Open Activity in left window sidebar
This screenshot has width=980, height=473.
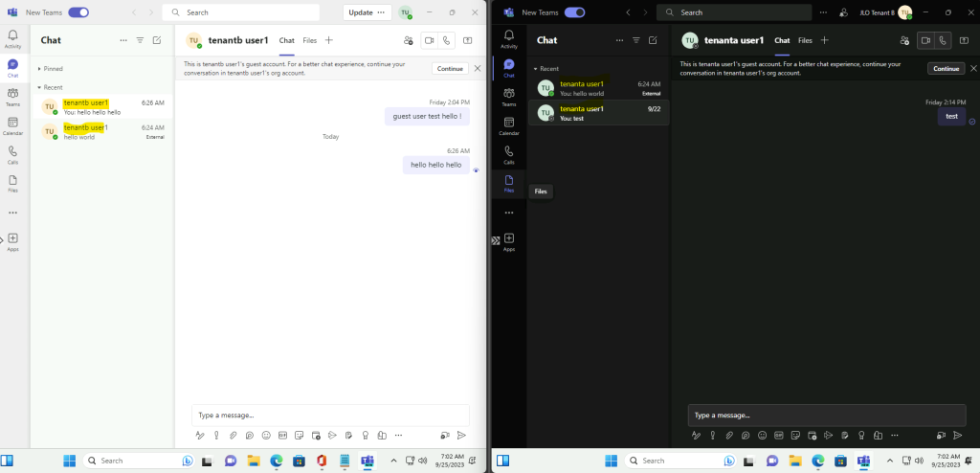(x=12, y=39)
